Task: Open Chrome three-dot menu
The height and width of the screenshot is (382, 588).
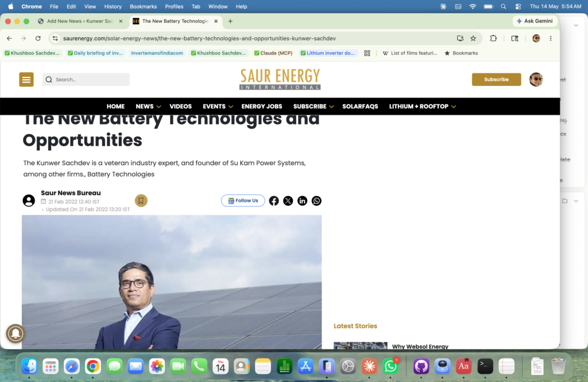Action: tap(551, 38)
